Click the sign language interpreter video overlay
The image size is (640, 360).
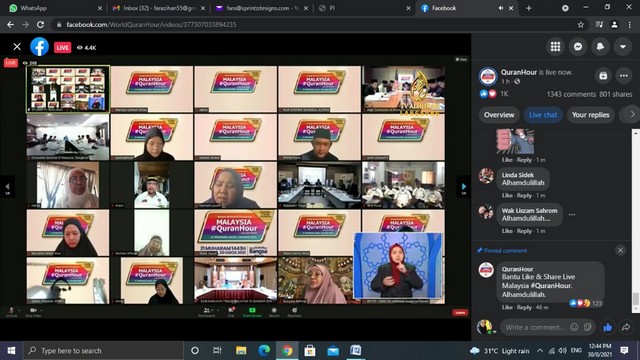[398, 265]
